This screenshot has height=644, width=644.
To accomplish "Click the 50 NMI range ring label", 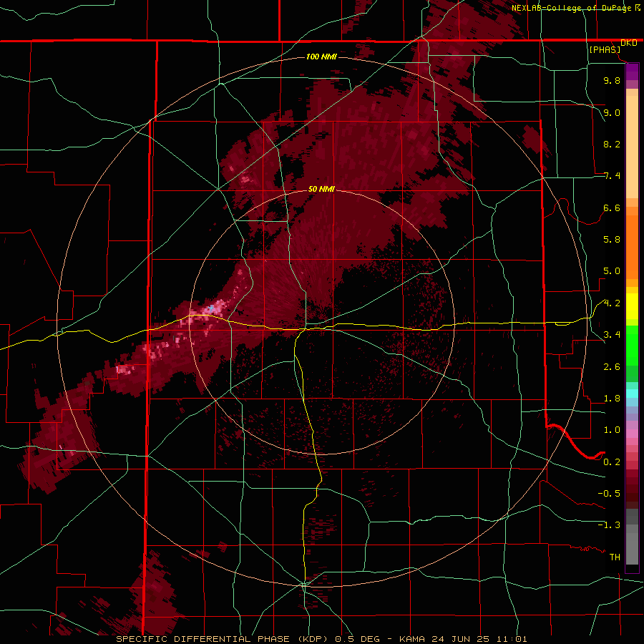I will point(321,189).
